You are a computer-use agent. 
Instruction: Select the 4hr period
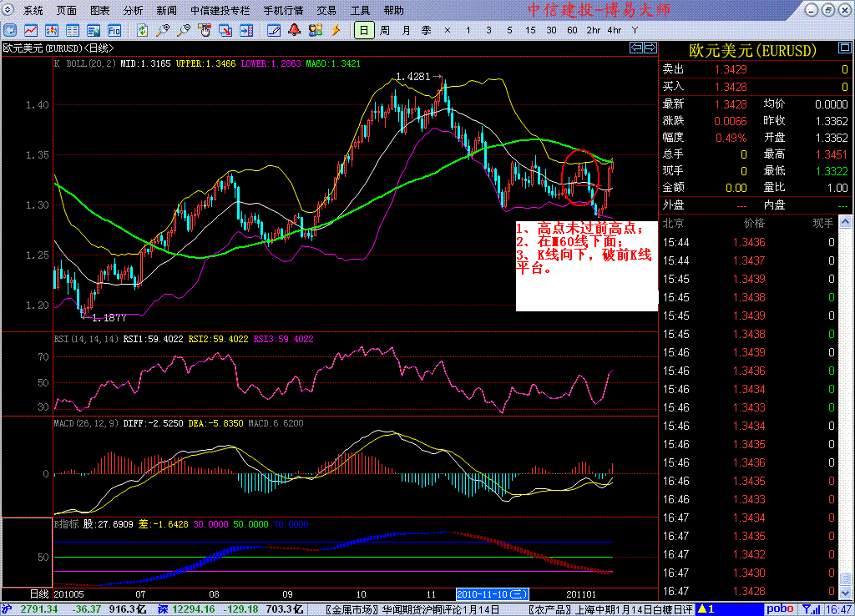tap(615, 31)
